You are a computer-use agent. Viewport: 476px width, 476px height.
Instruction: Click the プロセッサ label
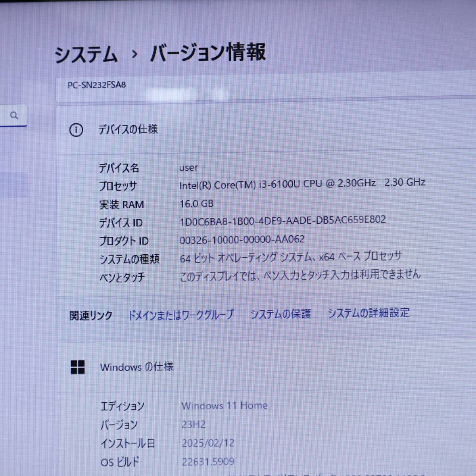point(118,186)
